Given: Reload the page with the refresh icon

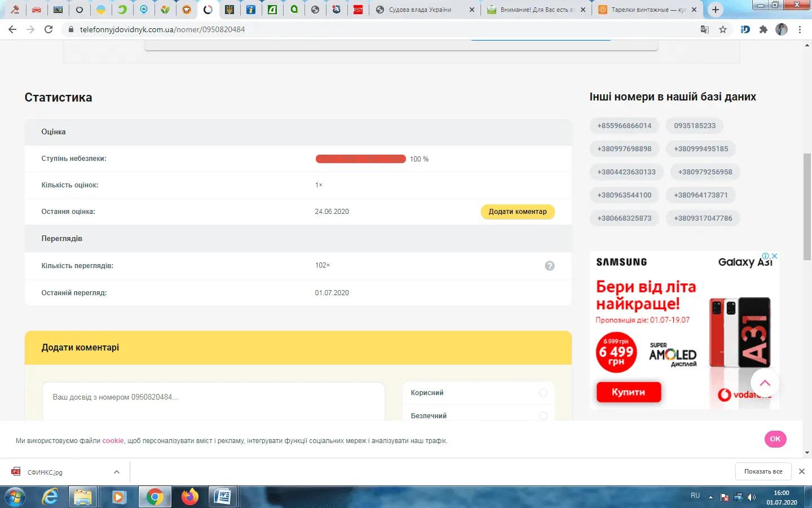Looking at the screenshot, I should [x=47, y=29].
